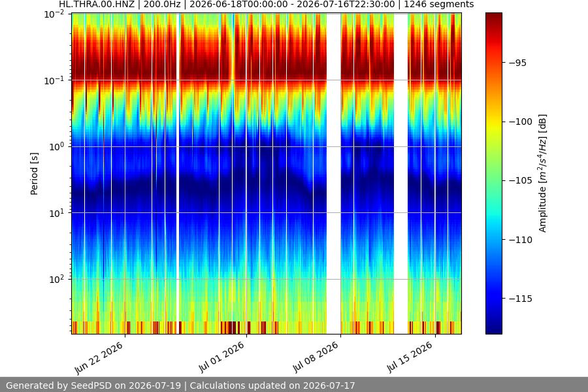Click the y-axis tick label 10⁻²

54,14
